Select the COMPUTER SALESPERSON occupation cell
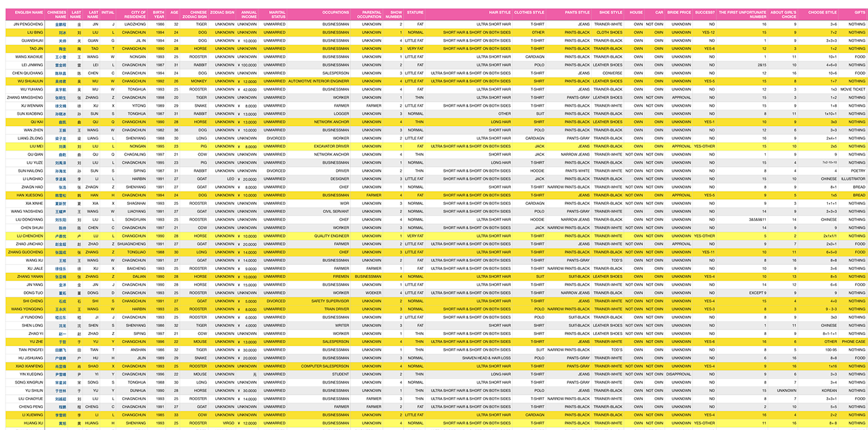Screen dimensions: 868x430 pos(325,366)
